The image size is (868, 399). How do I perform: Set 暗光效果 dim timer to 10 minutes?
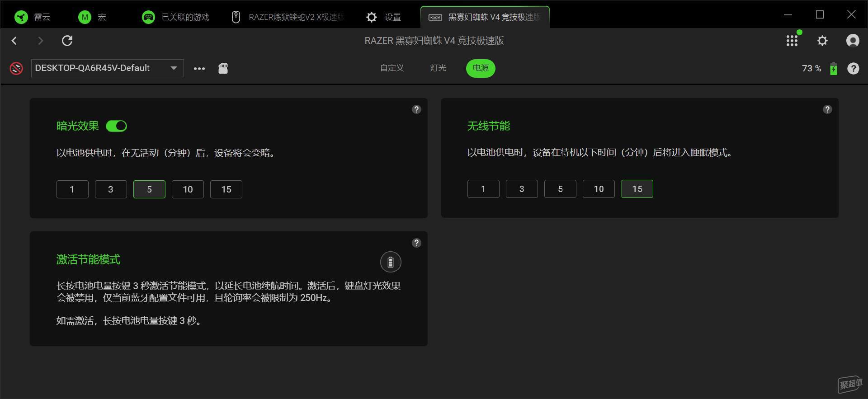pos(188,189)
